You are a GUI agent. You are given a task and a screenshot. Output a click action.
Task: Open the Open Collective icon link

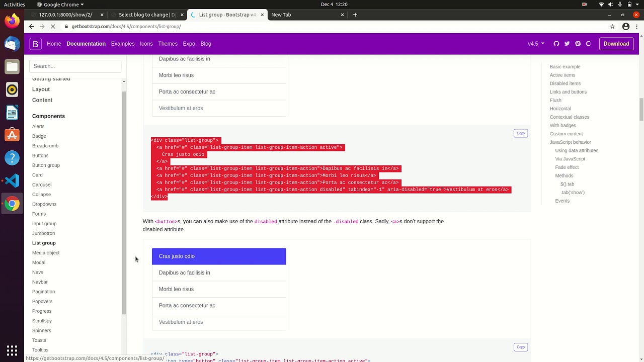tap(588, 44)
